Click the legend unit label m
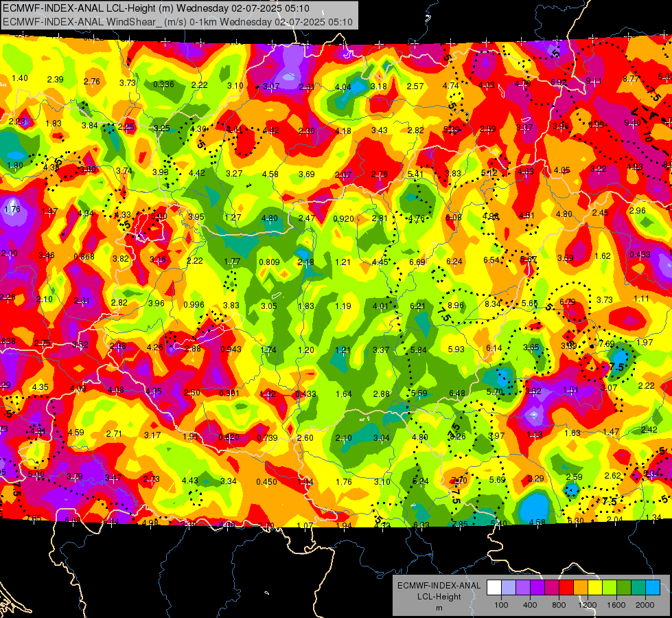Image resolution: width=672 pixels, height=618 pixels. [439, 608]
